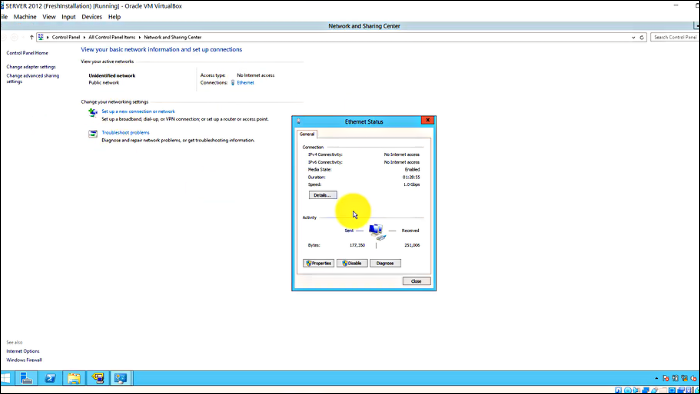Close Ethernet Status with red X
This screenshot has height=394, width=700.
[x=428, y=120]
